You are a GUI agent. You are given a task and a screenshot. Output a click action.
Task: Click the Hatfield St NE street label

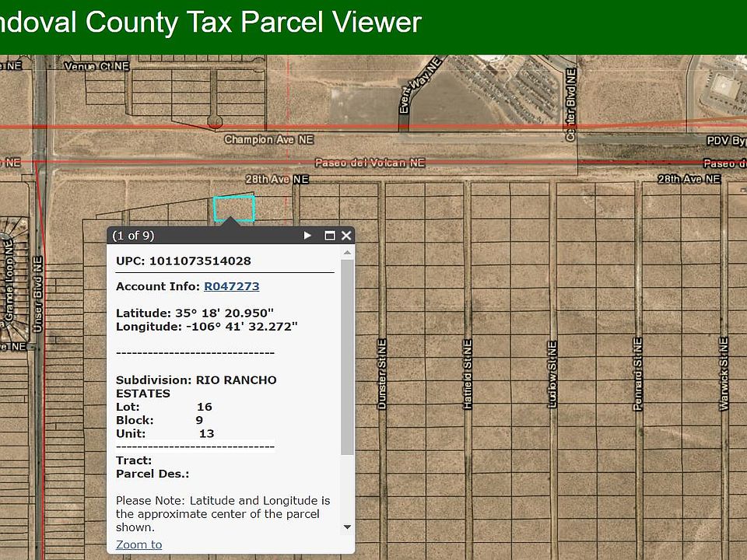(468, 374)
